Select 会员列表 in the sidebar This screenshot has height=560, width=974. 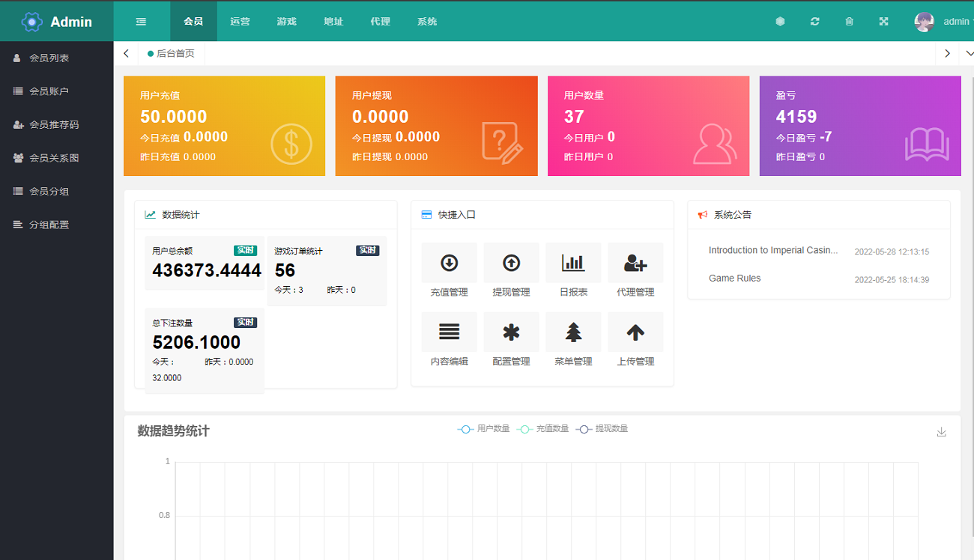click(x=49, y=58)
